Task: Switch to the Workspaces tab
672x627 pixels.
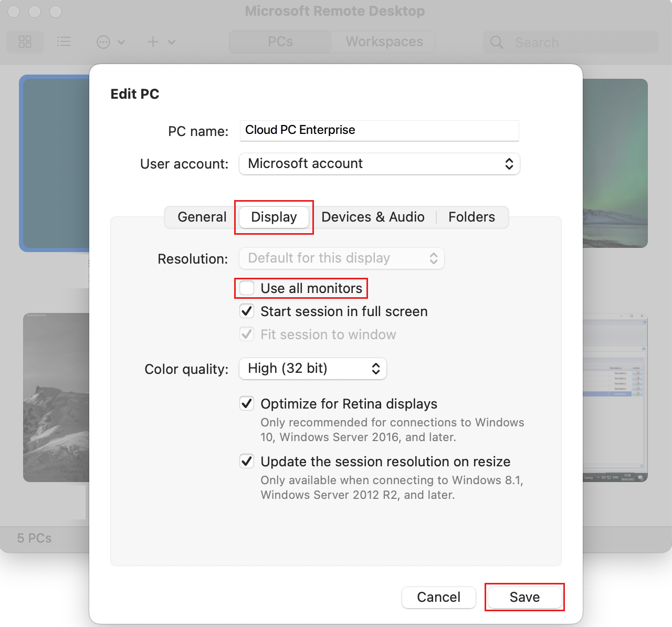Action: pyautogui.click(x=383, y=41)
